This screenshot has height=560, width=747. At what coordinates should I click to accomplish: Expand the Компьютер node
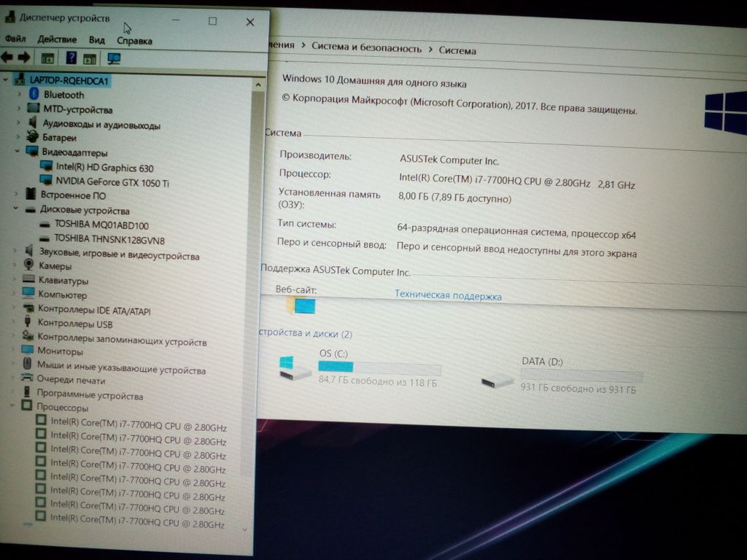[14, 293]
